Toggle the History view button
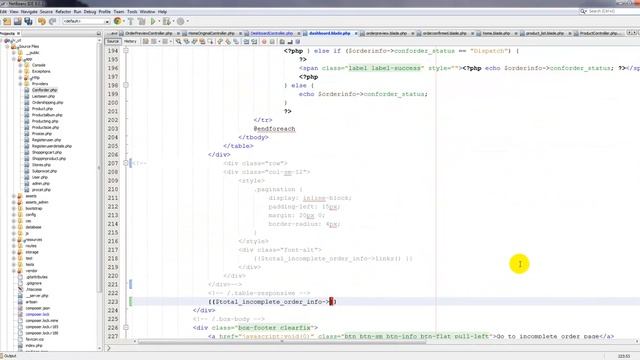Image resolution: width=640 pixels, height=360 pixels. [x=130, y=42]
